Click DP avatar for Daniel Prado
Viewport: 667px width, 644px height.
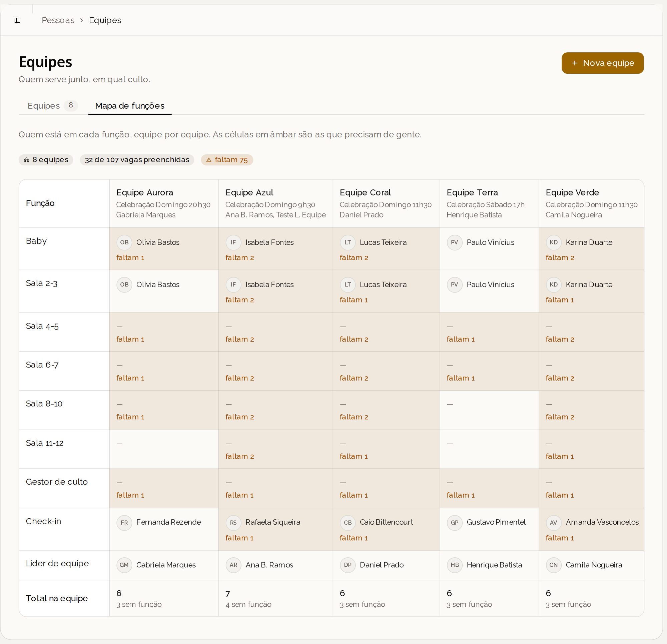[x=348, y=565]
